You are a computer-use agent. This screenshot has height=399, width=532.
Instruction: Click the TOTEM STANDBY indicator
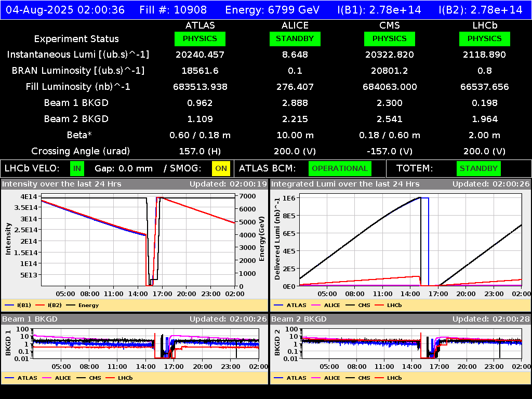478,168
